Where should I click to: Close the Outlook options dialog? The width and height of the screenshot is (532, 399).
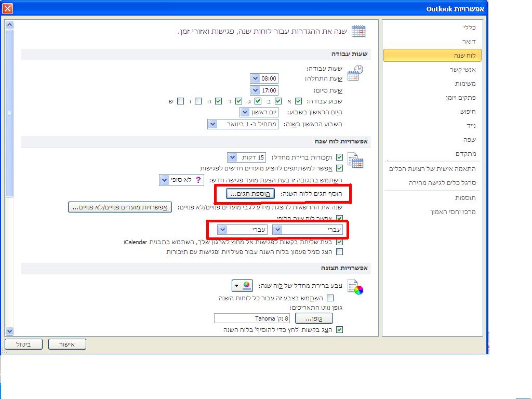tap(7, 8)
